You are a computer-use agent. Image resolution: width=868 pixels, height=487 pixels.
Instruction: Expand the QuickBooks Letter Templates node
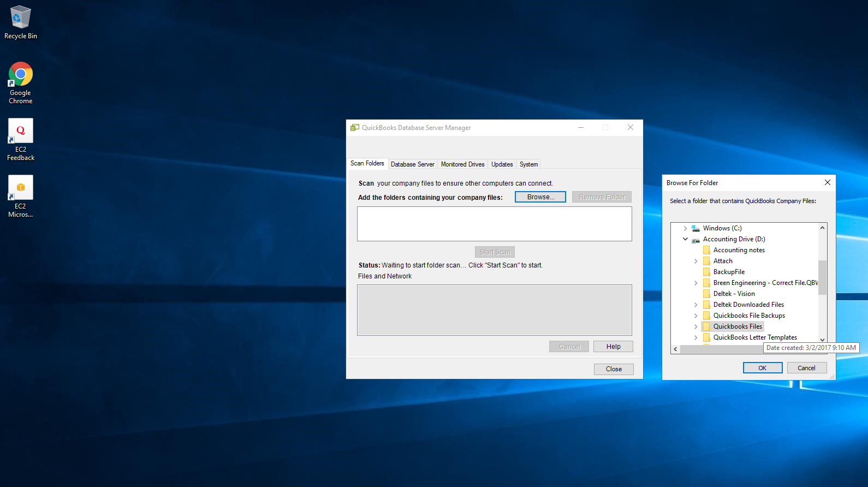click(x=696, y=337)
